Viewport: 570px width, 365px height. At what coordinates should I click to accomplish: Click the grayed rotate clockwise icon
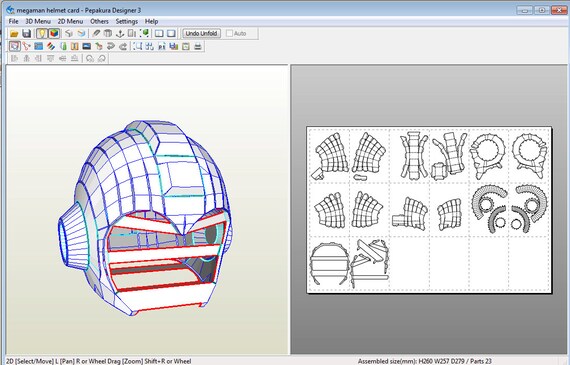click(x=102, y=59)
